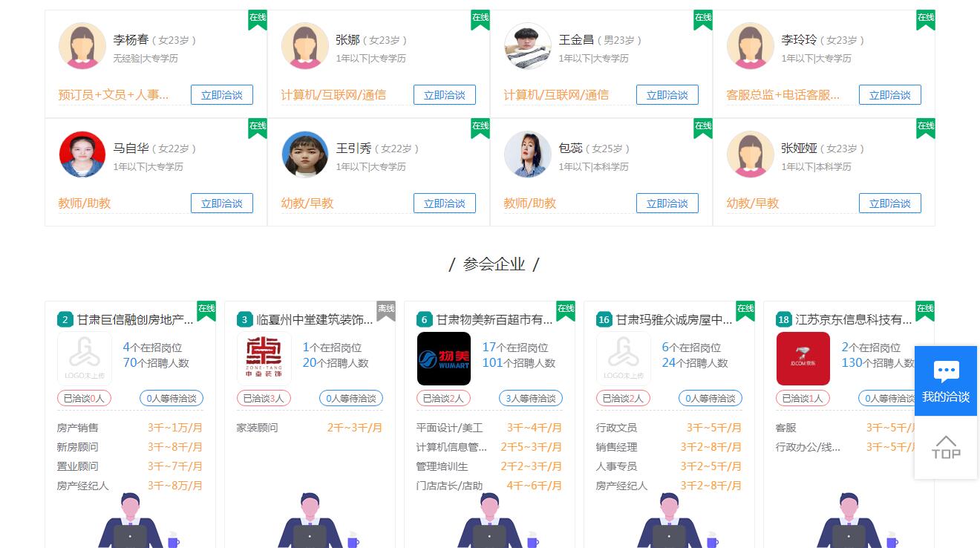This screenshot has height=548, width=980.
Task: Click 3人等待洽谈 tag under 物美
Action: coord(531,399)
